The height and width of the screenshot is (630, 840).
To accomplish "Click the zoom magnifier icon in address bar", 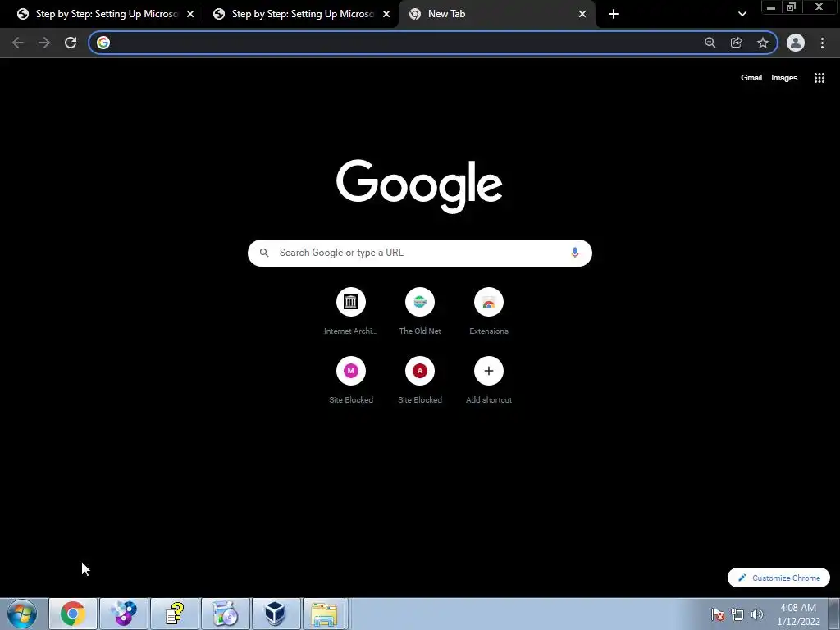I will click(710, 43).
